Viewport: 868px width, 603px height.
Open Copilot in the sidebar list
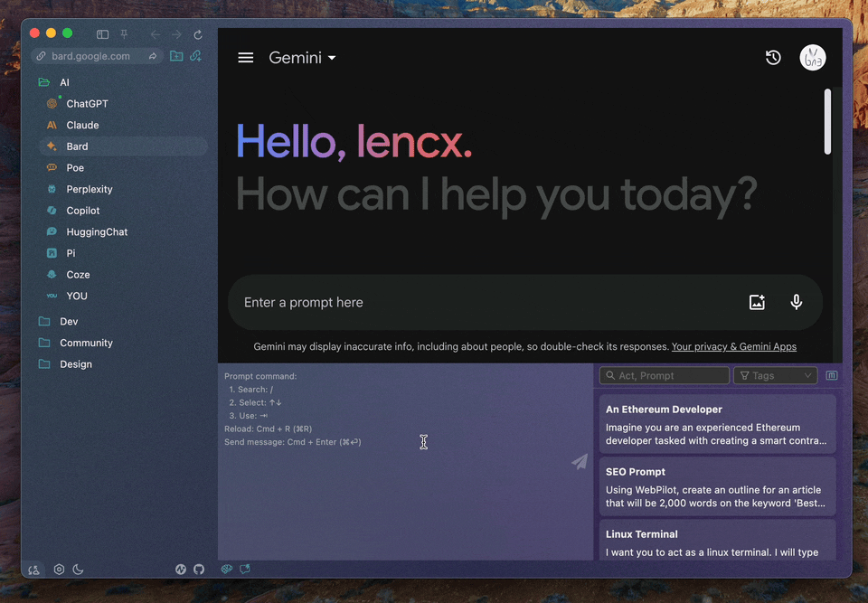tap(124, 211)
